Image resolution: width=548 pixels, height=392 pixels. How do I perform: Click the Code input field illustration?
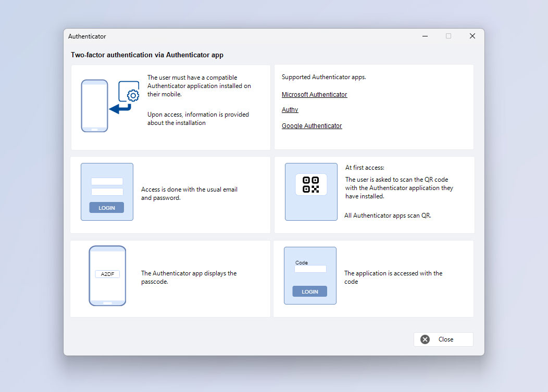[x=310, y=269]
